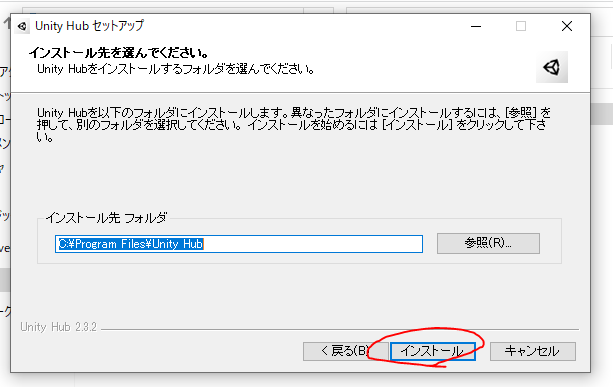The width and height of the screenshot is (613, 387).
Task: Click the インストール先 フォルダ group label
Action: click(x=107, y=218)
